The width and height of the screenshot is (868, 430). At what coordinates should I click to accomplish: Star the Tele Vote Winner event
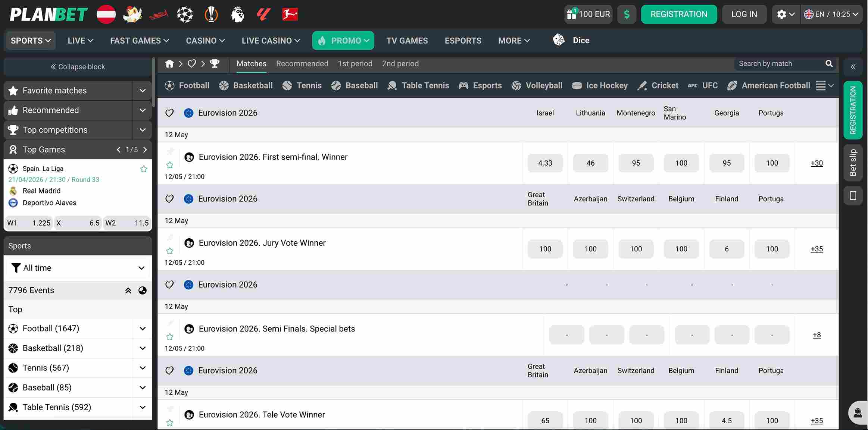(170, 423)
